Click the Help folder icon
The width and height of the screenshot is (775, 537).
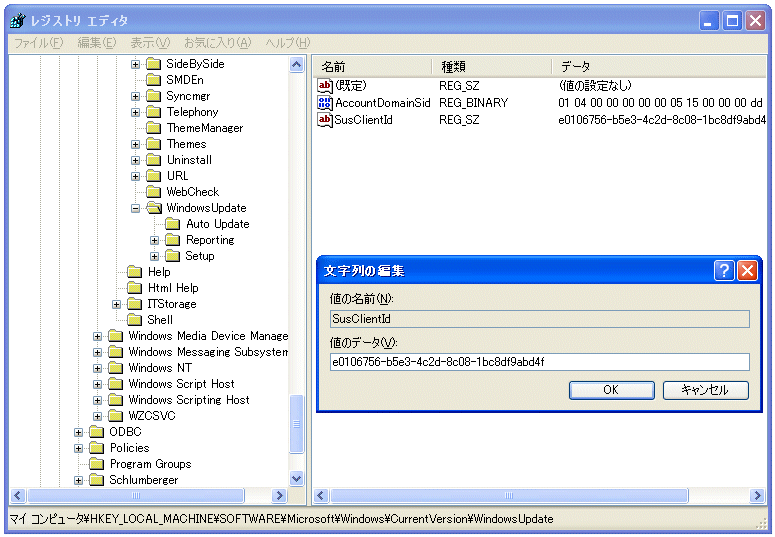(x=134, y=272)
